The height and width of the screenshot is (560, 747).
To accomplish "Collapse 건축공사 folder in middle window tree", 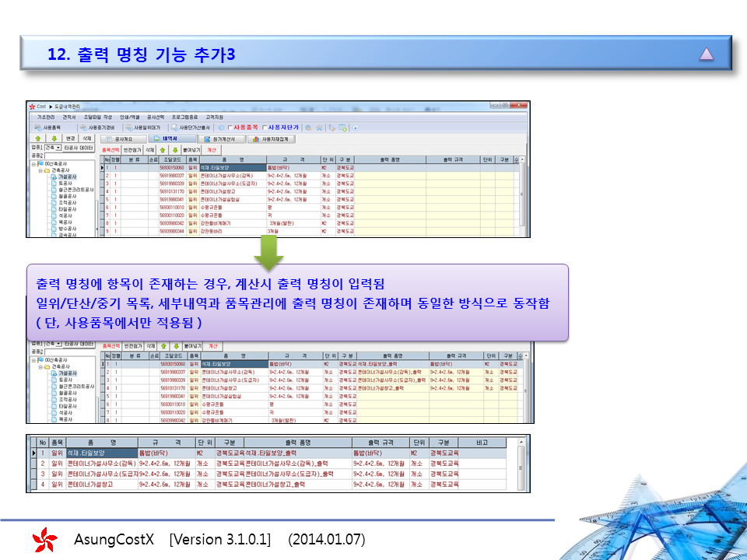I will point(41,366).
